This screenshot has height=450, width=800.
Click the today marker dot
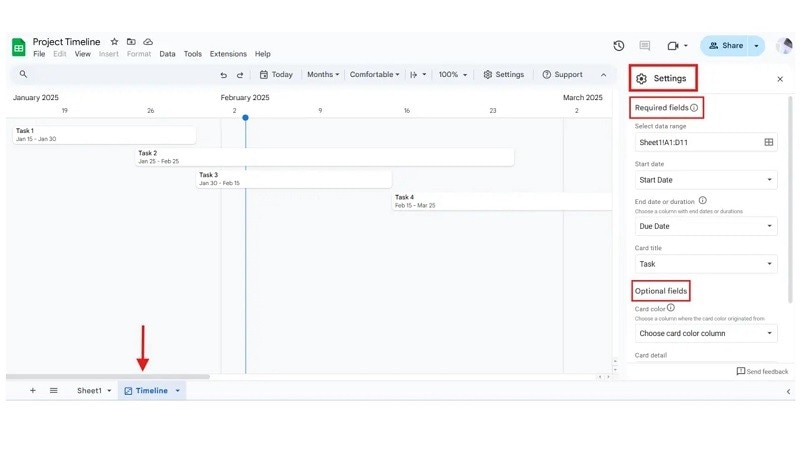pyautogui.click(x=245, y=118)
